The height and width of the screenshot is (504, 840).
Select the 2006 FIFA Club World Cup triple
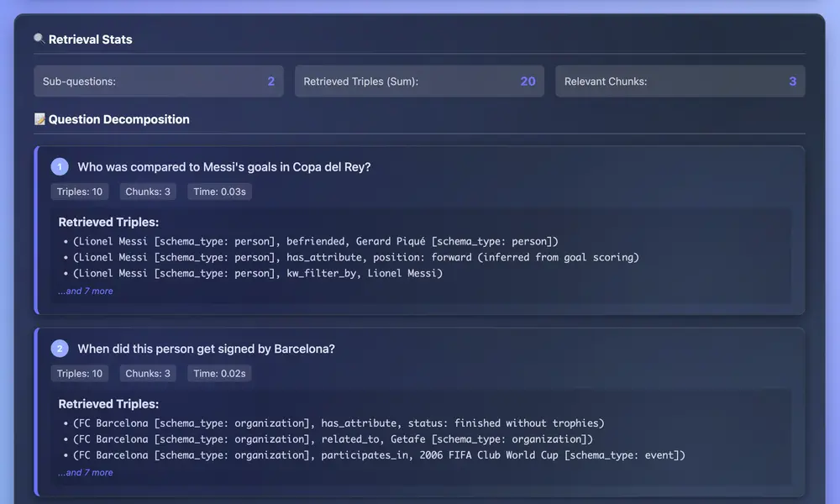[379, 455]
